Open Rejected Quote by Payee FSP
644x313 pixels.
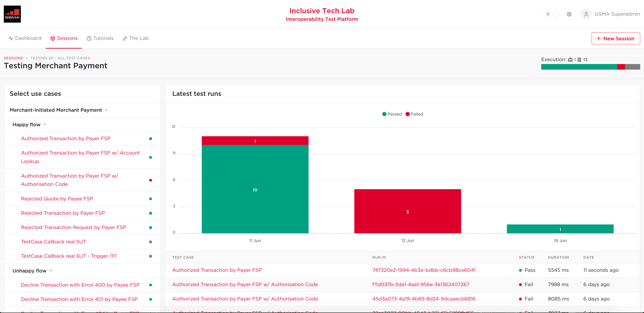[x=57, y=199]
